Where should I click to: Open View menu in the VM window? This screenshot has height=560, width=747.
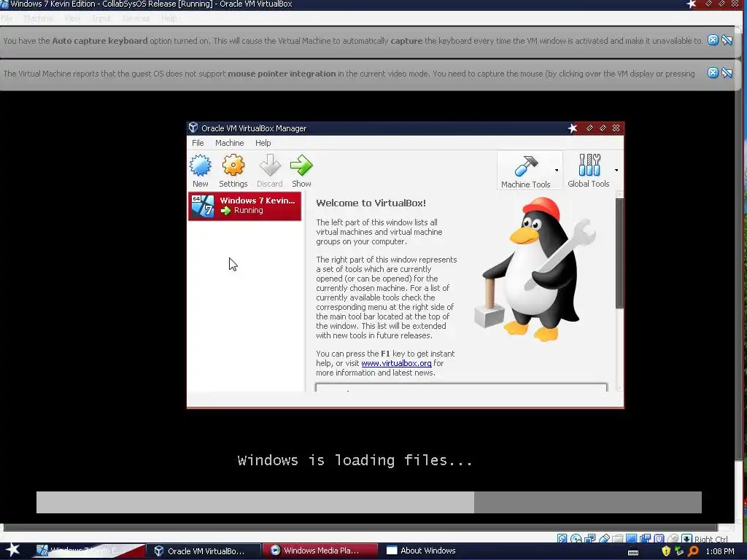[x=72, y=18]
